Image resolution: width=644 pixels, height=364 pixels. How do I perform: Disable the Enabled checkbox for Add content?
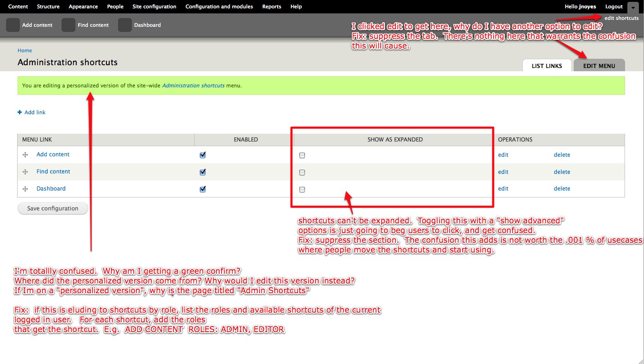pos(202,155)
